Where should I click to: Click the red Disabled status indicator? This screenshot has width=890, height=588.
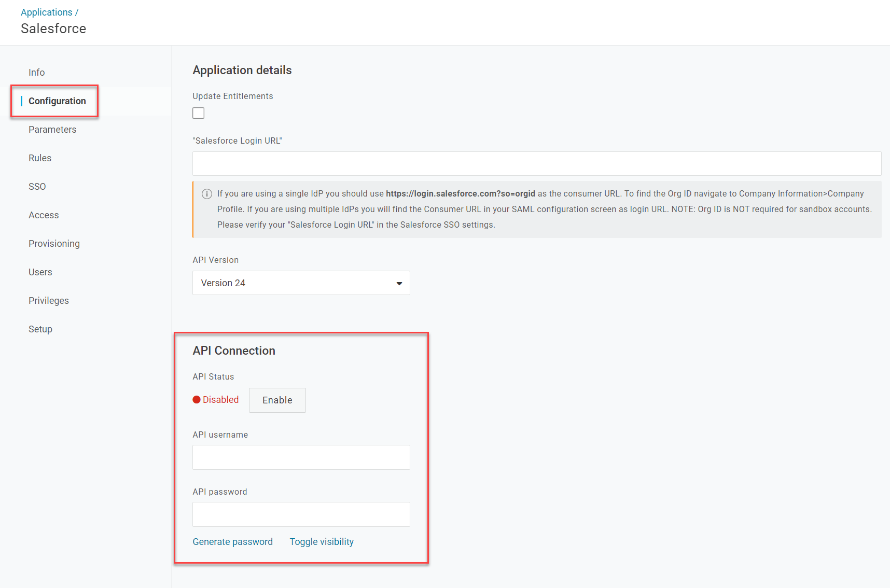pyautogui.click(x=216, y=400)
